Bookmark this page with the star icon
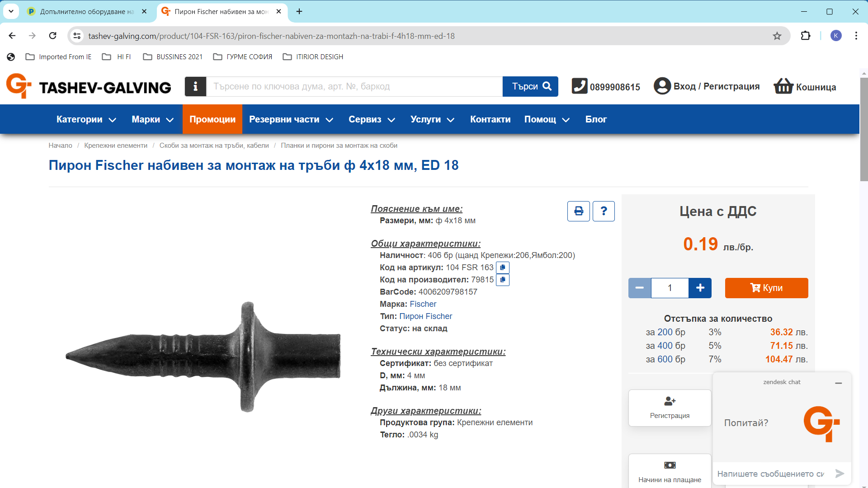This screenshot has height=488, width=868. 777,36
